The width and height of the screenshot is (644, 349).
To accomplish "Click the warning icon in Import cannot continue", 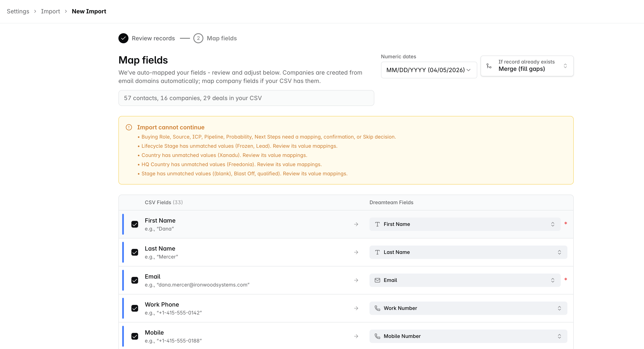I will coord(129,127).
